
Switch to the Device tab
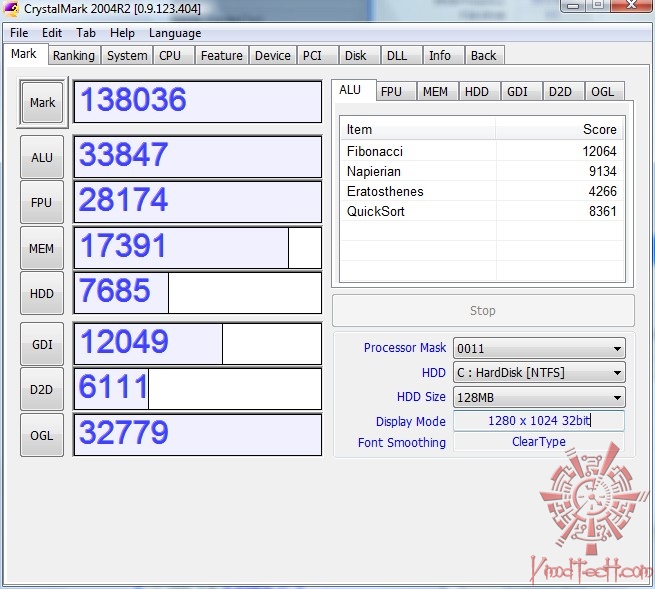272,55
